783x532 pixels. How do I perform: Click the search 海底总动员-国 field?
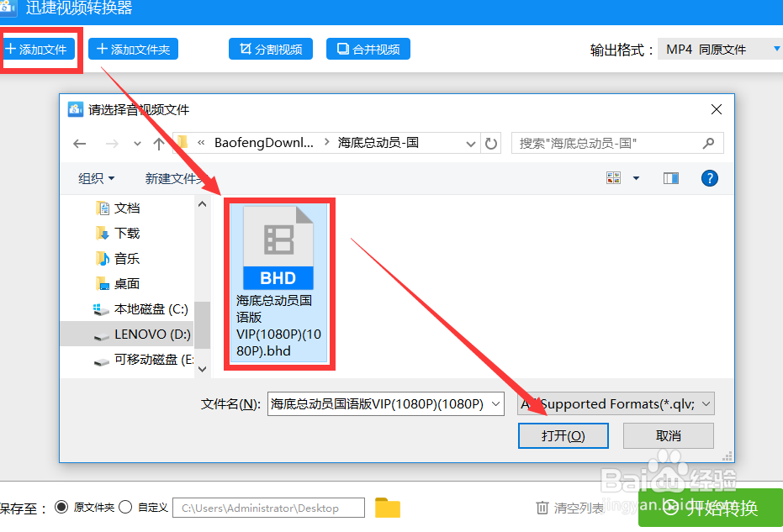[x=617, y=143]
